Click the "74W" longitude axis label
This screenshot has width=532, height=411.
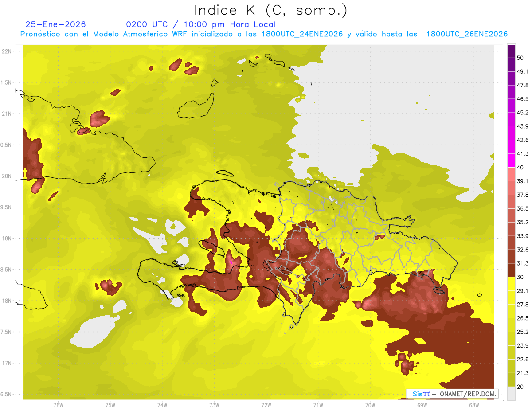[162, 405]
